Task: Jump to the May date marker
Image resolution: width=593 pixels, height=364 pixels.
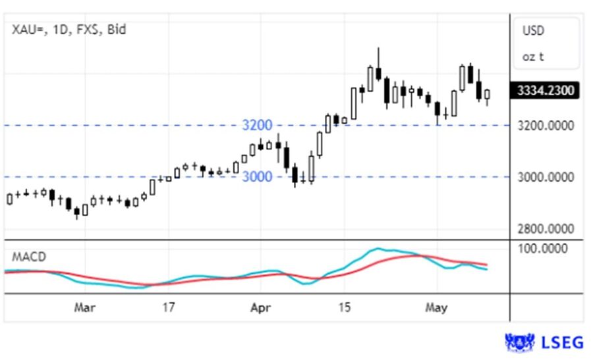Action: pyautogui.click(x=436, y=307)
